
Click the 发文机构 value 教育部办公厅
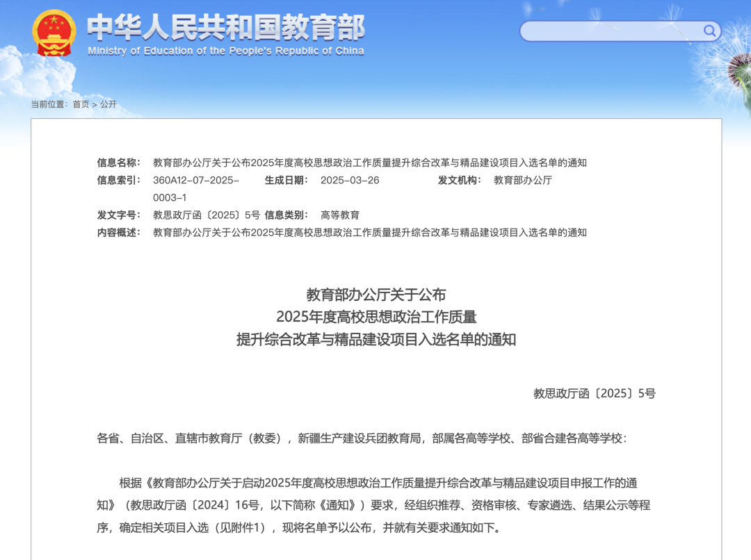[522, 180]
